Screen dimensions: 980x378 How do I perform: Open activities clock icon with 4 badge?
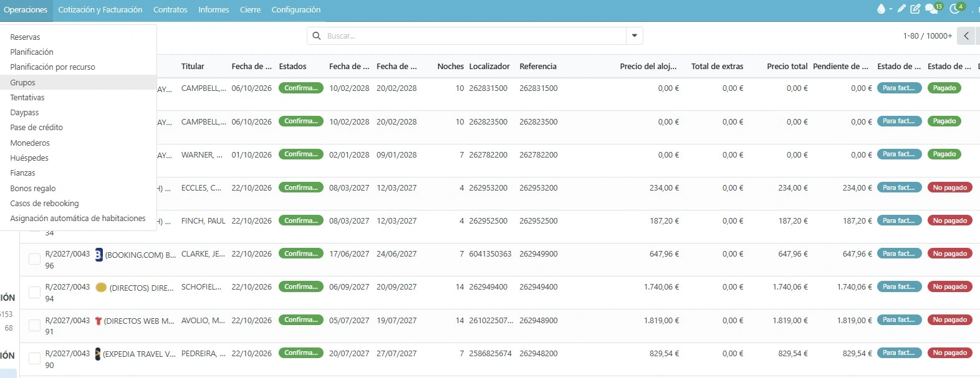click(x=956, y=8)
